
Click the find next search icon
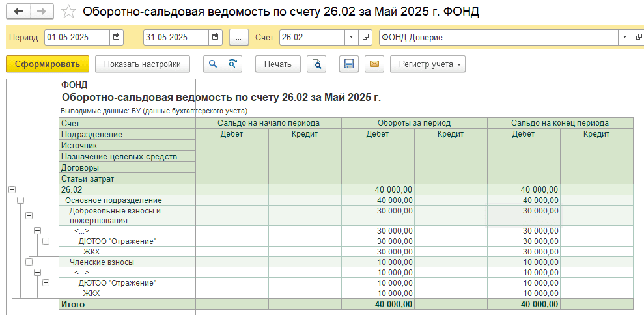coord(232,64)
